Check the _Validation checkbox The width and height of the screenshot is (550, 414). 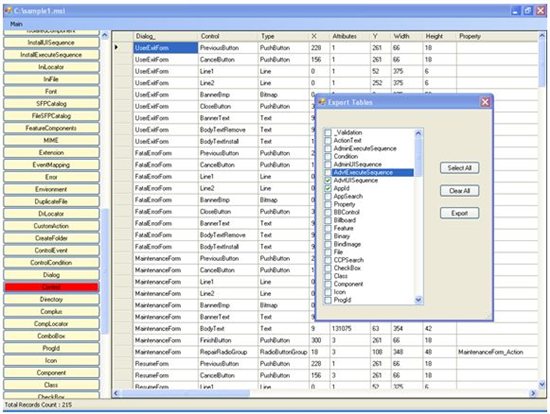coord(328,133)
